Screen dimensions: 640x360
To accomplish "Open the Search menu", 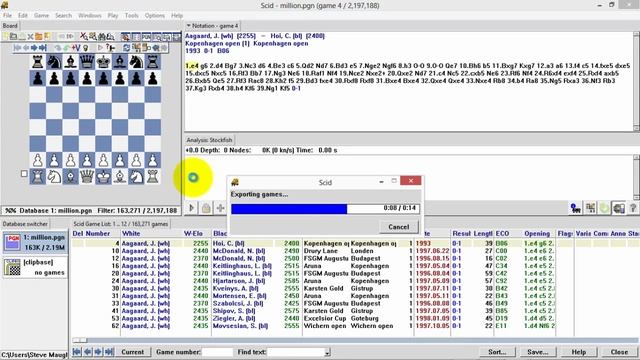I will [63, 16].
